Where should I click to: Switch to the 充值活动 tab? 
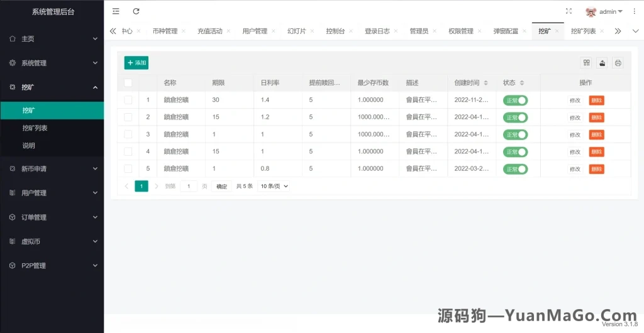[x=210, y=31]
